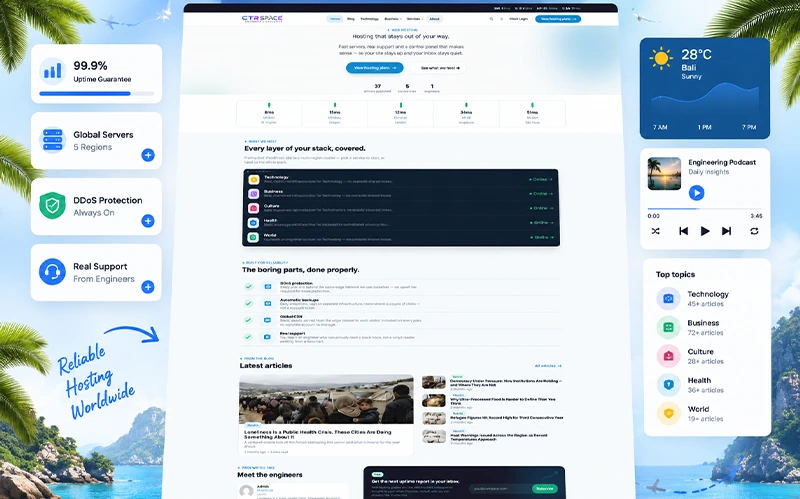Click the yellow Technology icon in dark panel
The image size is (800, 499).
click(254, 180)
